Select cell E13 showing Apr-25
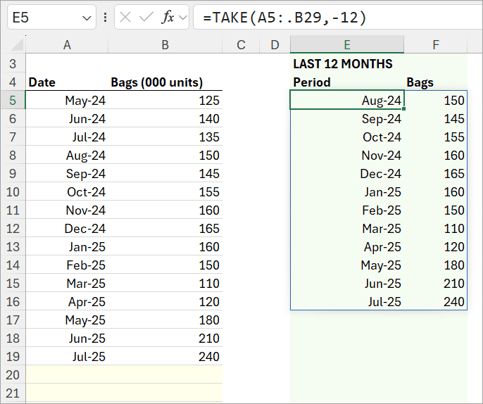 [347, 247]
